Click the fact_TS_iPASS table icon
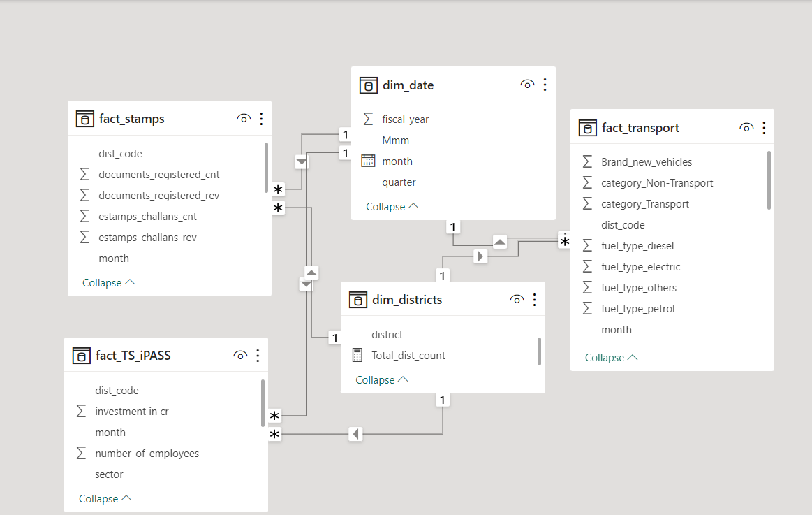Viewport: 812px width, 515px height. coord(81,356)
